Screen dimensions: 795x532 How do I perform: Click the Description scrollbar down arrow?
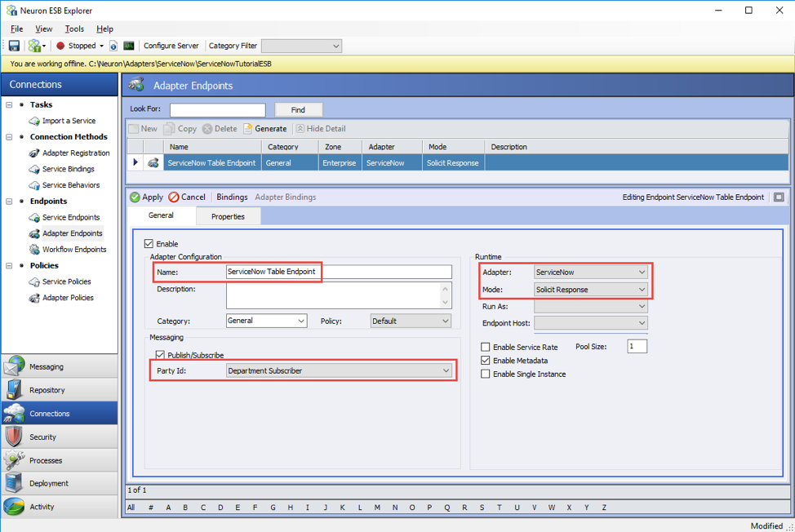(x=446, y=303)
